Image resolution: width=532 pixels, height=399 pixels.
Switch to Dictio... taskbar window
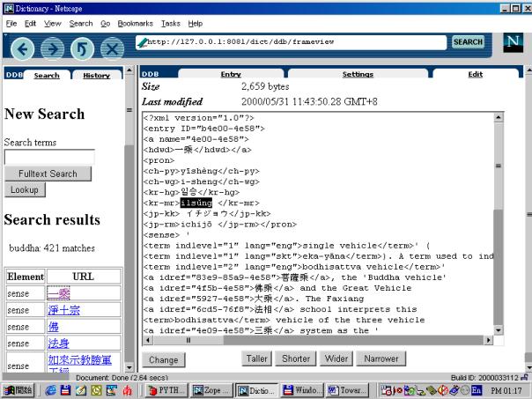pos(256,390)
